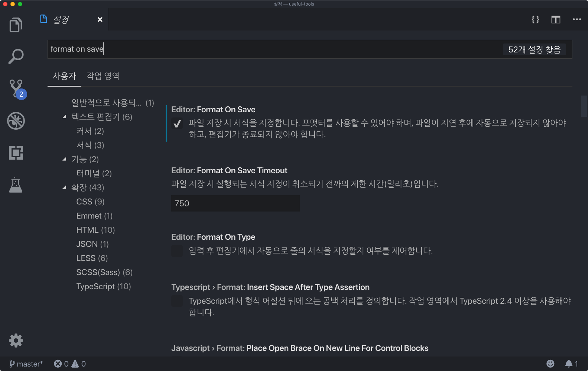
Task: Open the Debug view icon
Action: pos(16,121)
